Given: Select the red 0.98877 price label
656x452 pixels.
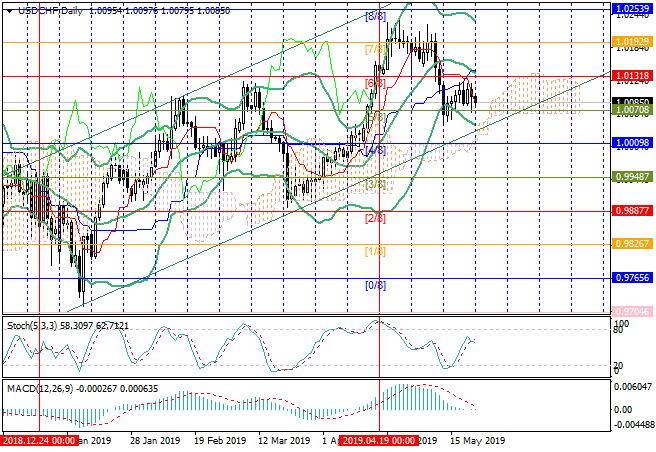Looking at the screenshot, I should 632,211.
